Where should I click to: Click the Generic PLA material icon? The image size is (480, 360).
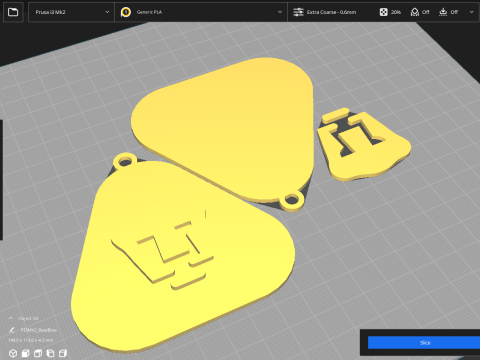point(126,12)
